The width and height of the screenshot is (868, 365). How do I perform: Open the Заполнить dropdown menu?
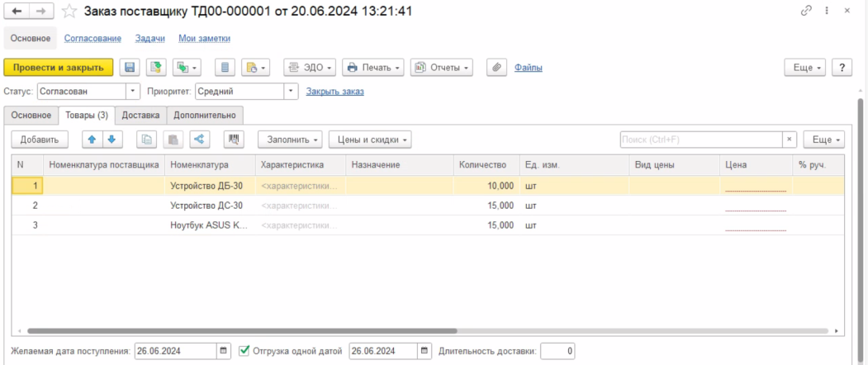[289, 140]
